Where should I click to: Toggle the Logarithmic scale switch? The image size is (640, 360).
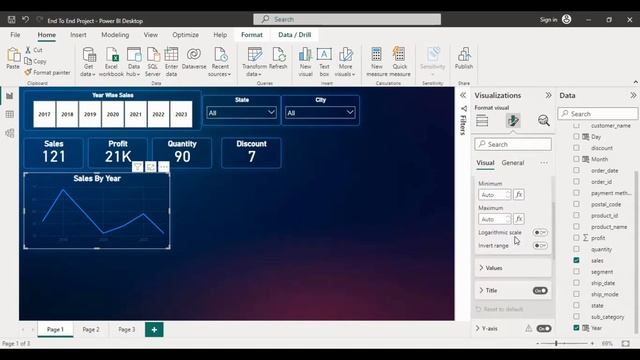pyautogui.click(x=540, y=232)
